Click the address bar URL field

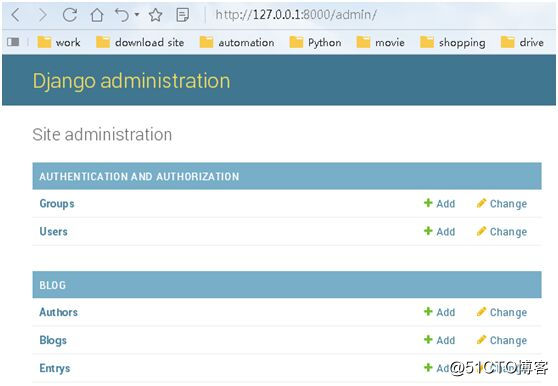pos(296,15)
